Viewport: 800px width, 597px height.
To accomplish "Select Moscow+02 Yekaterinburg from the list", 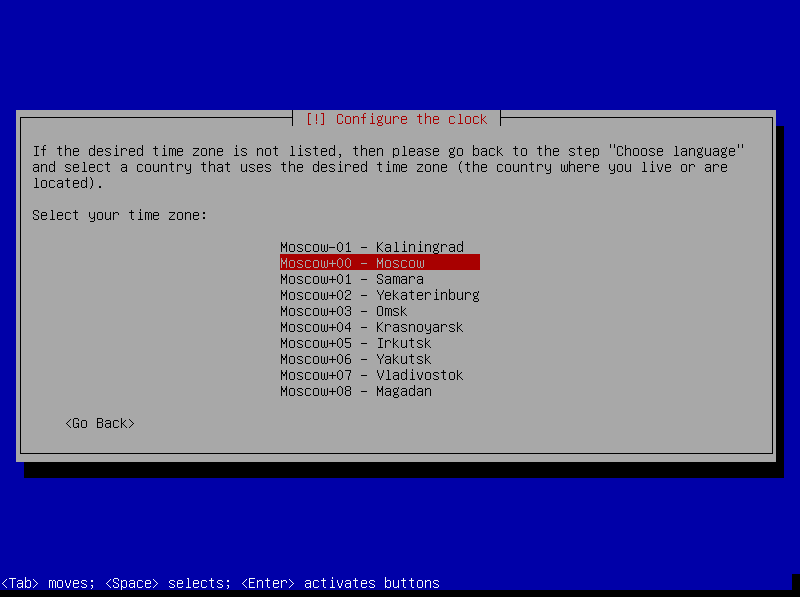I will [x=379, y=295].
